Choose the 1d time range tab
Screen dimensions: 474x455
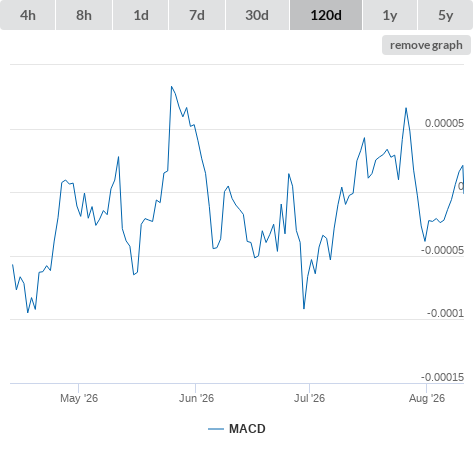141,15
